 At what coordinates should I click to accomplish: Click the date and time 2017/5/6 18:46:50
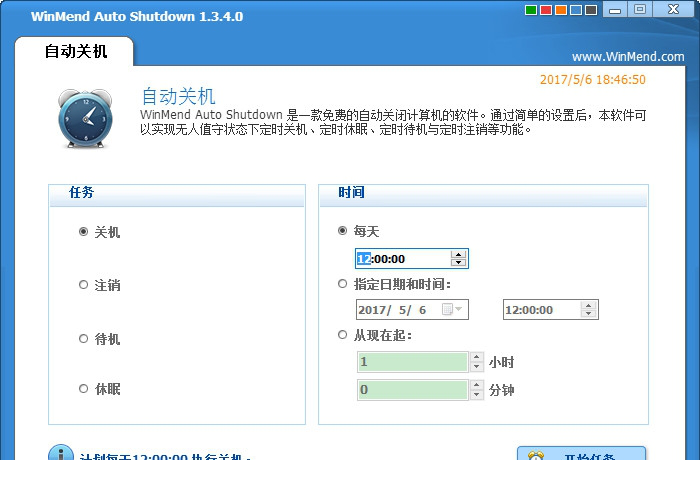pos(592,79)
